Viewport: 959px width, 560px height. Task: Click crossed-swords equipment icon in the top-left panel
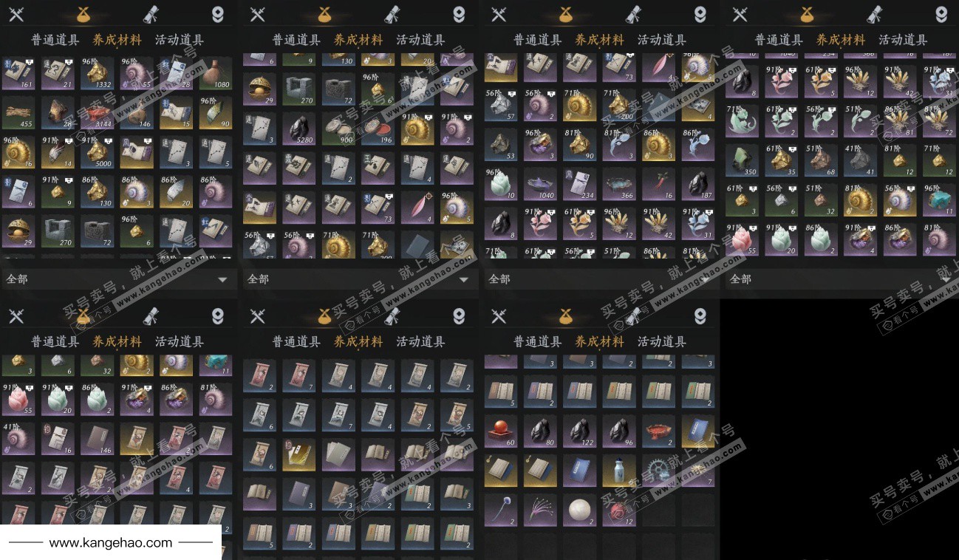pyautogui.click(x=16, y=14)
